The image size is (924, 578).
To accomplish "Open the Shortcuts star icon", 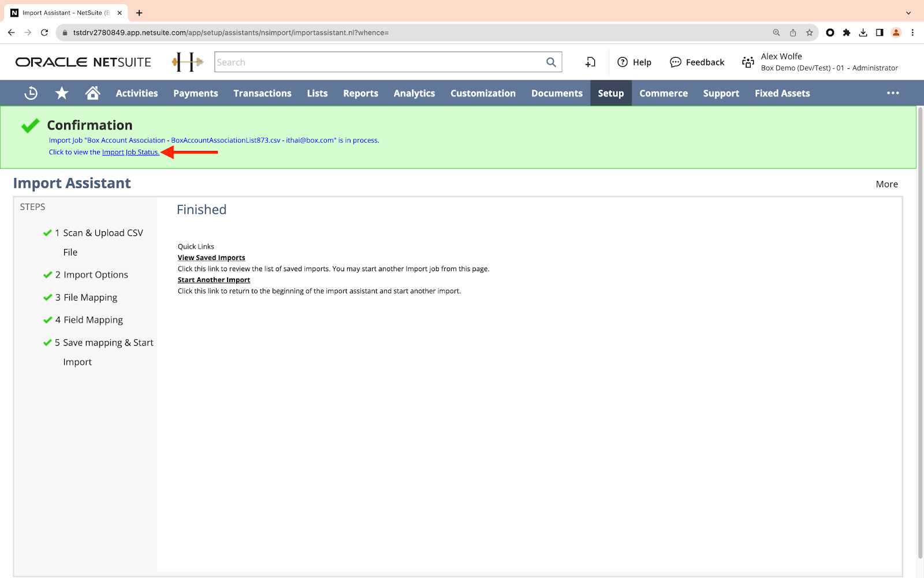I will [62, 93].
